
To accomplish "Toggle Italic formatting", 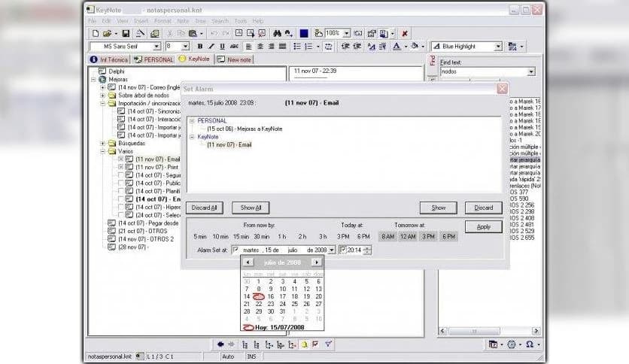I will [211, 47].
